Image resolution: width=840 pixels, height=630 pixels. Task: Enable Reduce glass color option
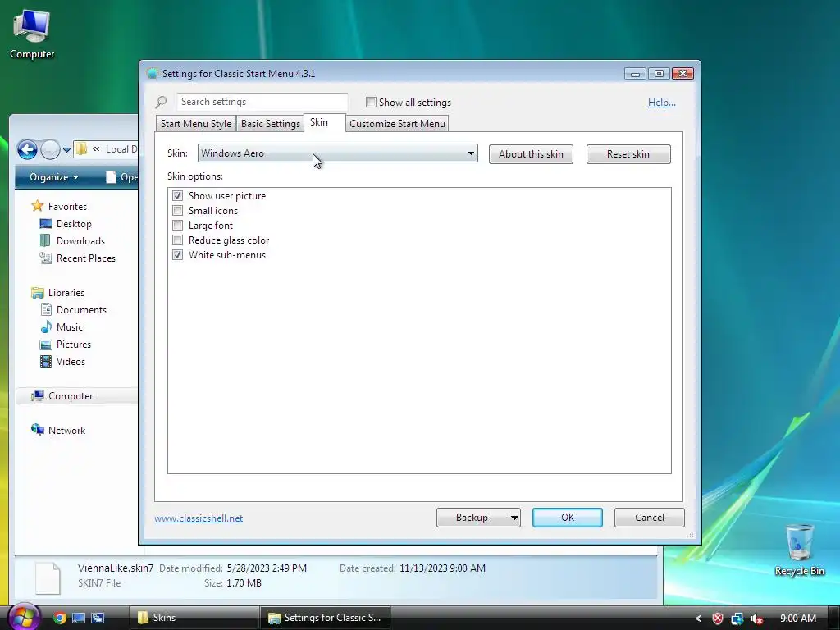[177, 240]
